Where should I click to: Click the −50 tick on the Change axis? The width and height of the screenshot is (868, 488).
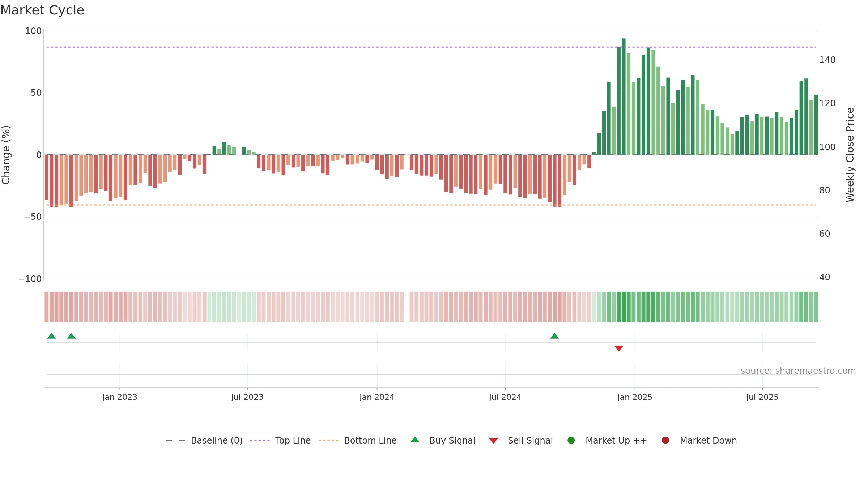[x=33, y=217]
